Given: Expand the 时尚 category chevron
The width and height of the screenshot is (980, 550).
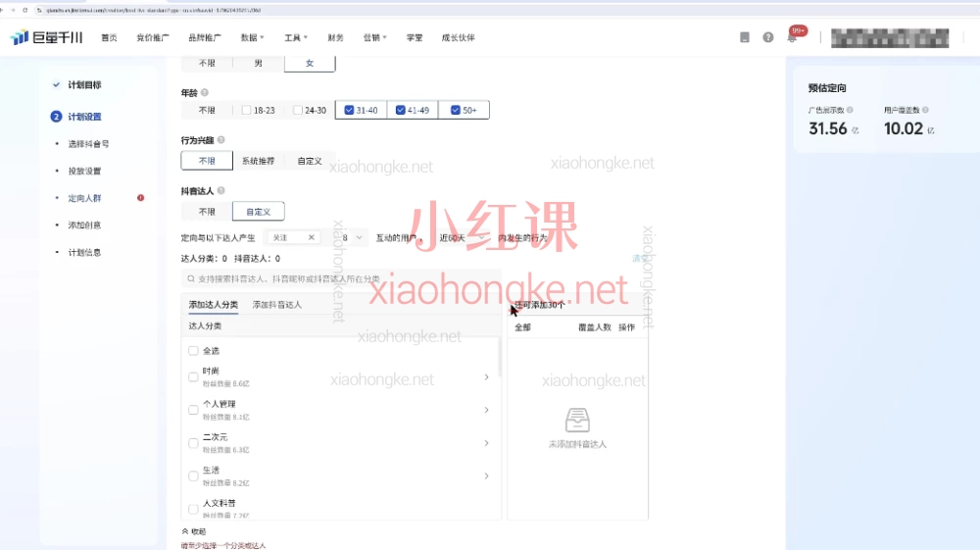Looking at the screenshot, I should point(486,376).
